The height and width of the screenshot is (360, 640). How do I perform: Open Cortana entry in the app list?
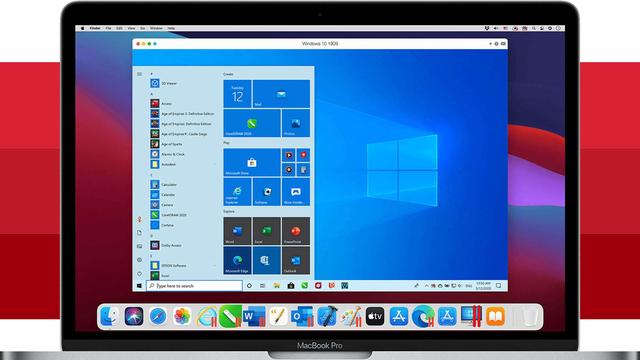click(x=162, y=225)
